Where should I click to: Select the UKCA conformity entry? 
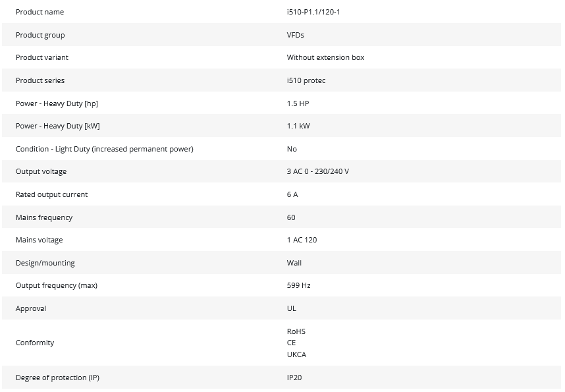[x=296, y=354]
